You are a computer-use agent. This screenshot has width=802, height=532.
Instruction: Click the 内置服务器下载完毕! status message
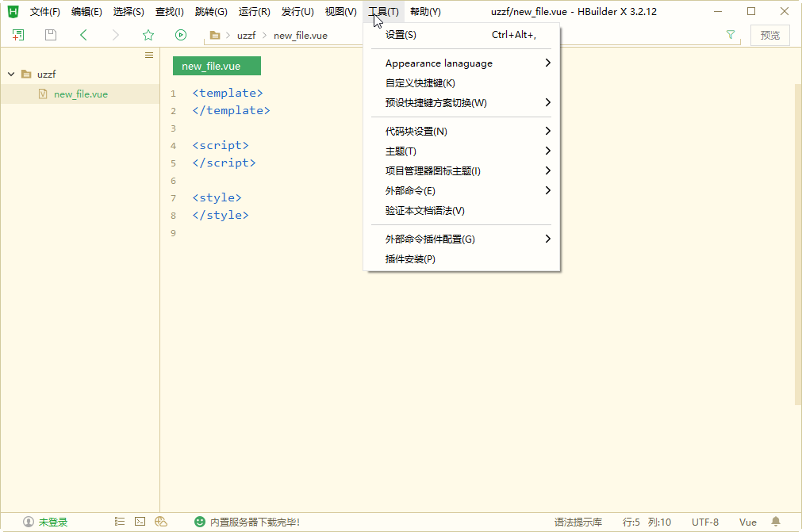point(255,522)
